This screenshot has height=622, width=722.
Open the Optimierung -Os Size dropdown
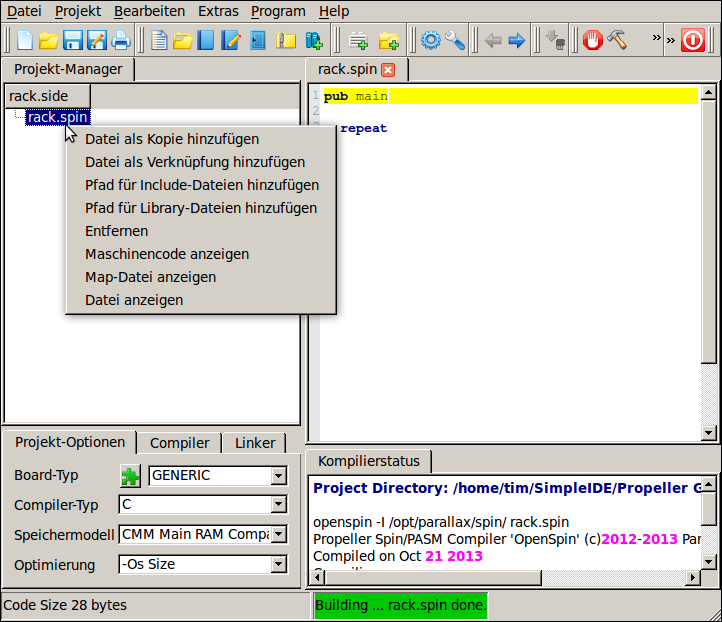click(x=278, y=565)
